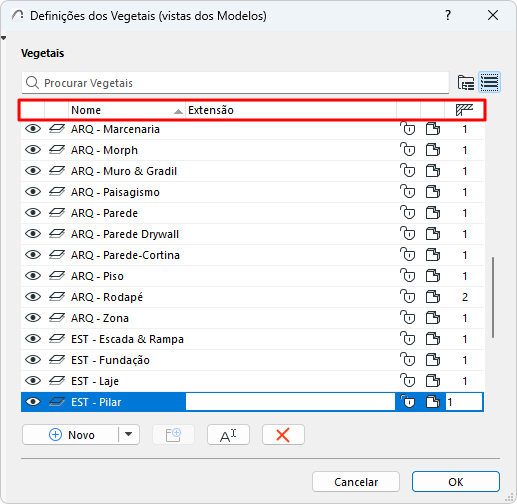517x504 pixels.
Task: Click pages icon of ARQ - Rodapé row
Action: [433, 297]
